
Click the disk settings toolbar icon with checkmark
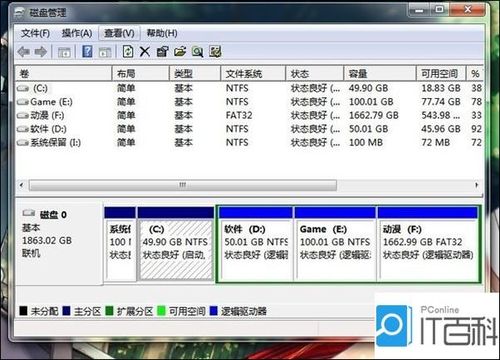tap(215, 52)
